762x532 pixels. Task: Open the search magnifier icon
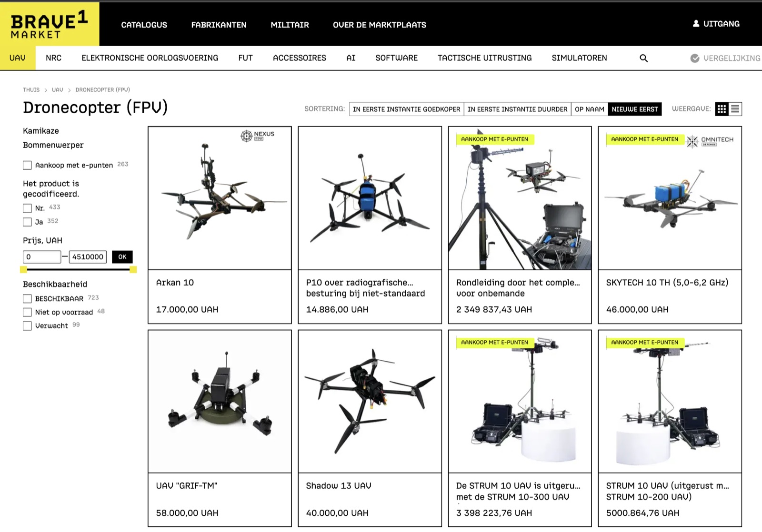point(643,58)
